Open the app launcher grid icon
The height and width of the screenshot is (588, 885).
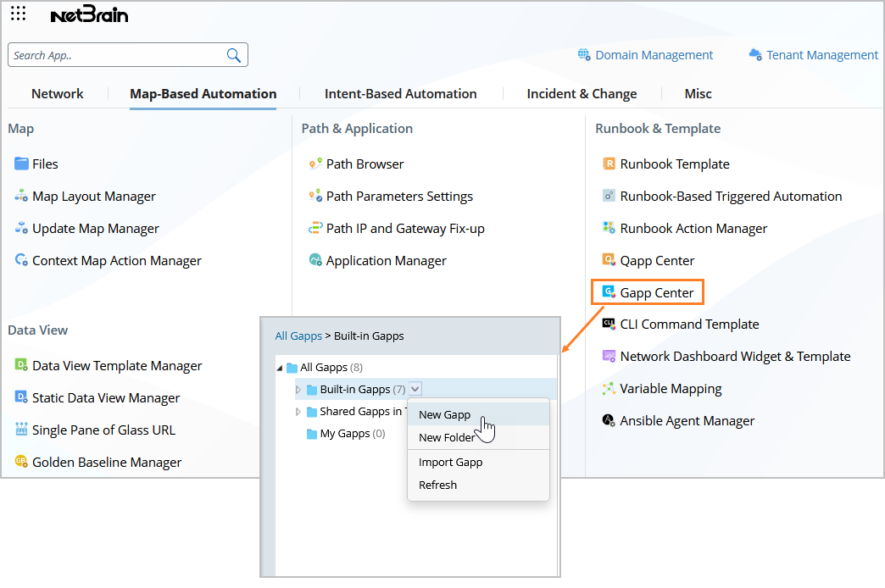coord(18,14)
